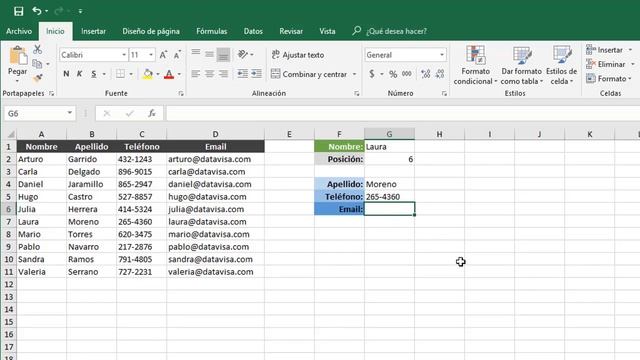Toggle italic formatting (K)
640x360 pixels.
point(80,74)
